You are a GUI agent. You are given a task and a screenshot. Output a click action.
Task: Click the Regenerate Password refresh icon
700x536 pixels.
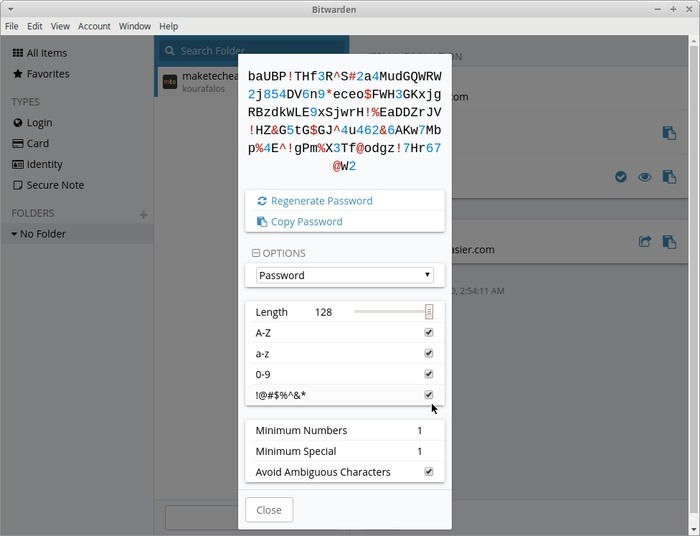point(262,201)
